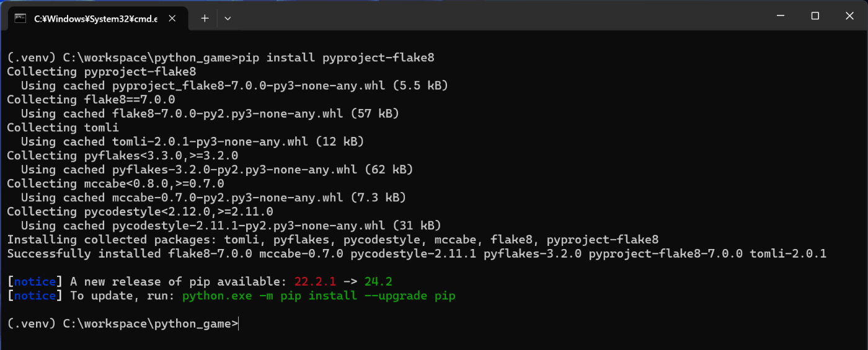
Task: Close the terminal window
Action: click(850, 16)
